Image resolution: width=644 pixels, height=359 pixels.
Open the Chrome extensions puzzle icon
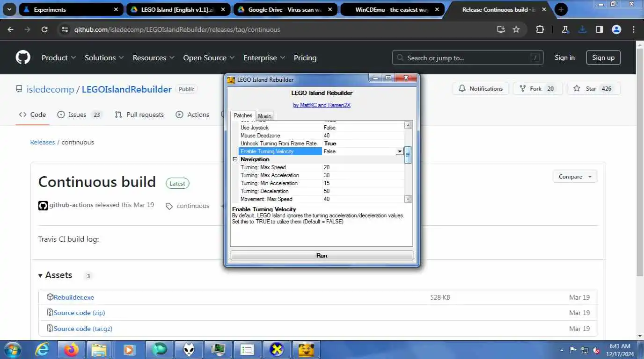coord(540,29)
